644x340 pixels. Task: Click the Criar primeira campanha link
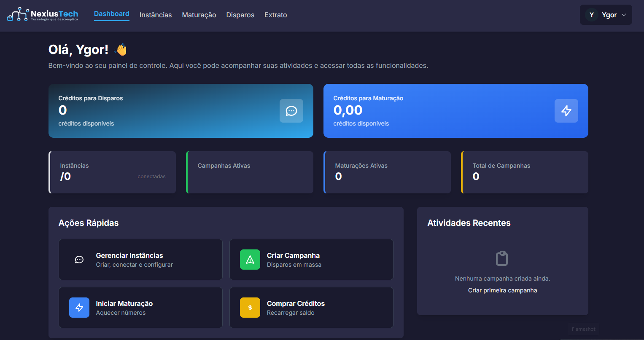pyautogui.click(x=502, y=290)
